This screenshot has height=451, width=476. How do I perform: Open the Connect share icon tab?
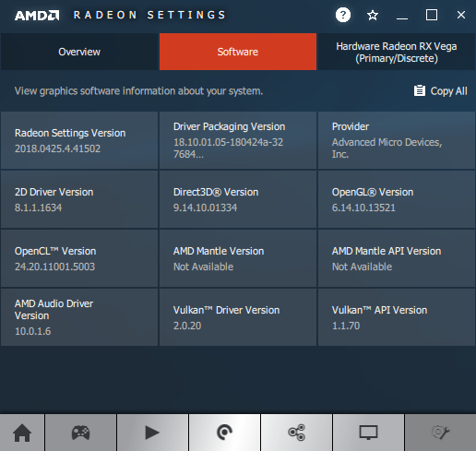tap(296, 433)
